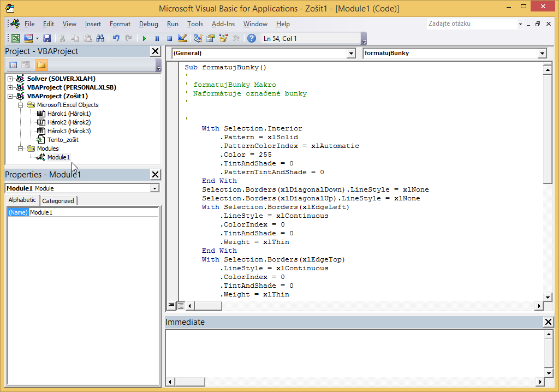Click the View Microsoft Excel icon

pyautogui.click(x=16, y=38)
